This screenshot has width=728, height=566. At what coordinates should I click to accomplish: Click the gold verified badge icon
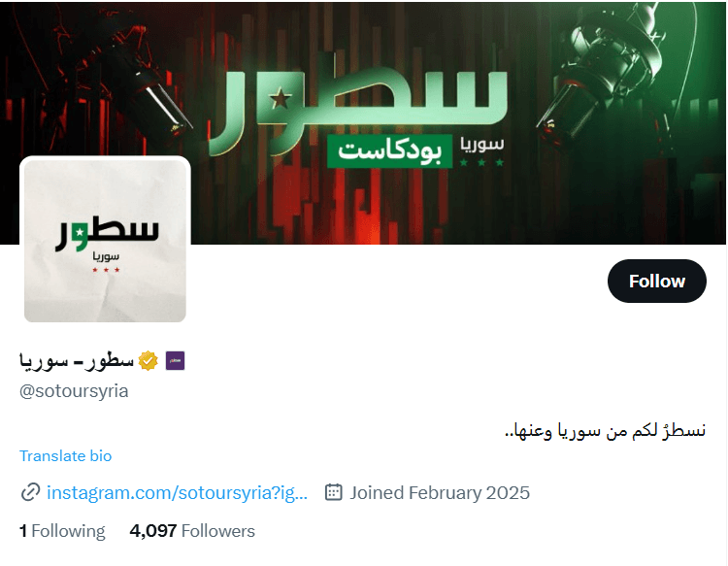(x=149, y=361)
